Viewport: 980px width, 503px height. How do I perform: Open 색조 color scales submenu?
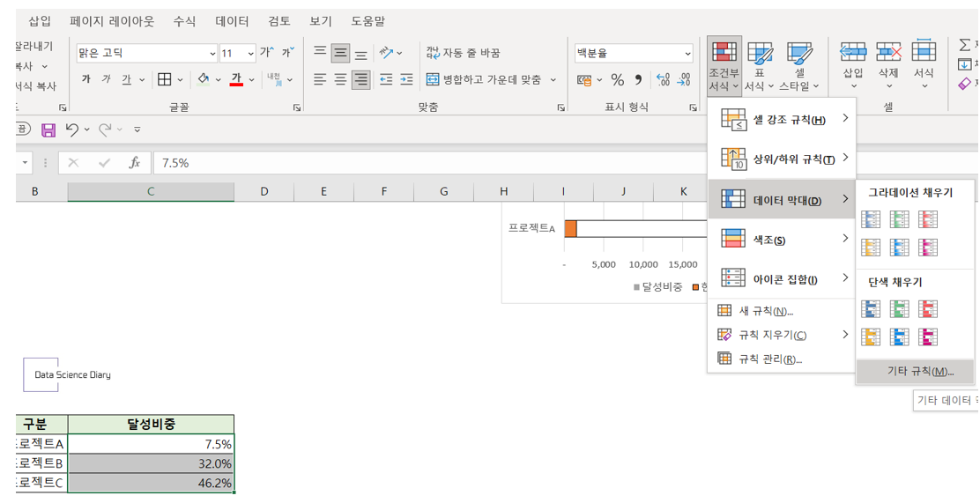point(781,240)
